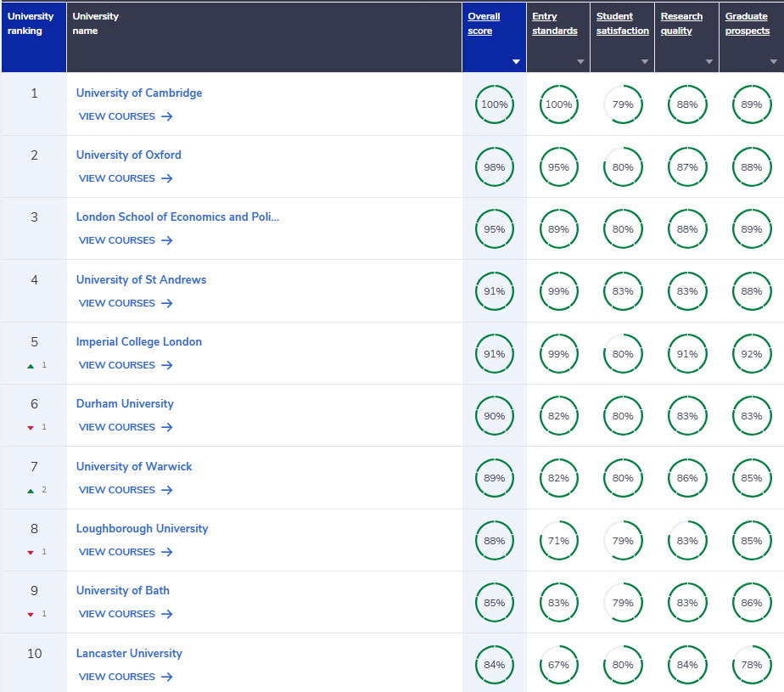View courses for University of Bath

pos(126,614)
